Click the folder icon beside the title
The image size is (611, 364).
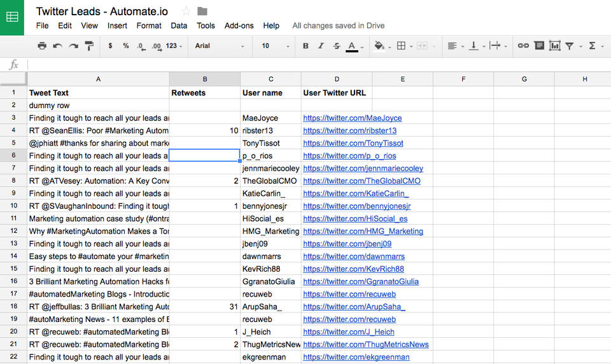click(x=202, y=11)
